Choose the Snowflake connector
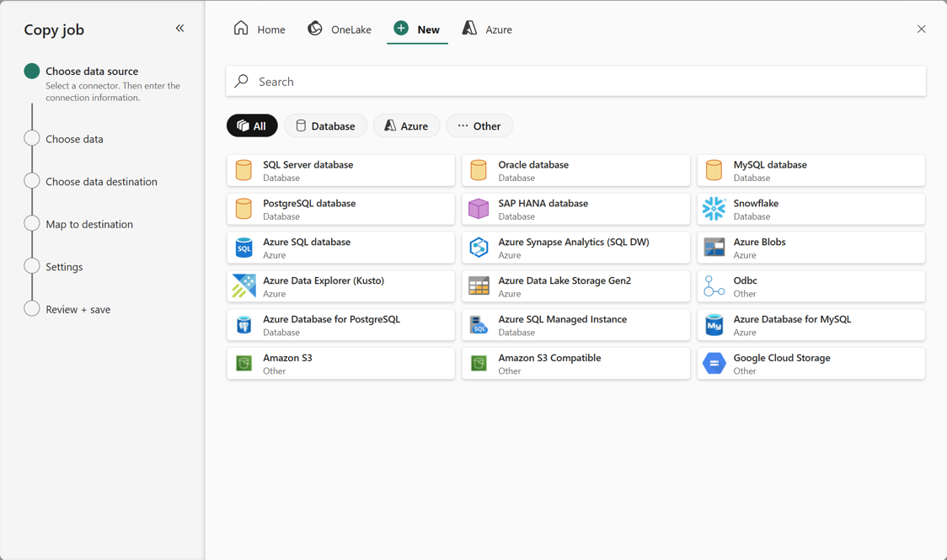The image size is (947, 560). (x=811, y=209)
